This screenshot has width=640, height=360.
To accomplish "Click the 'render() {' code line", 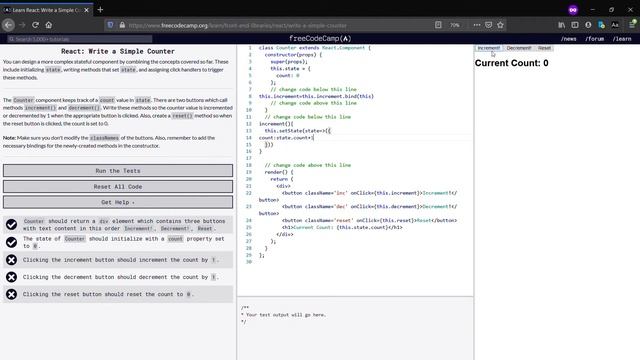I will click(279, 172).
